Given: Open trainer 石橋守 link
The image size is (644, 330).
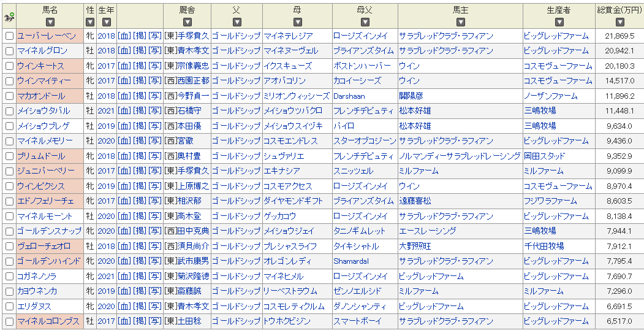Looking at the screenshot, I should point(189,111).
